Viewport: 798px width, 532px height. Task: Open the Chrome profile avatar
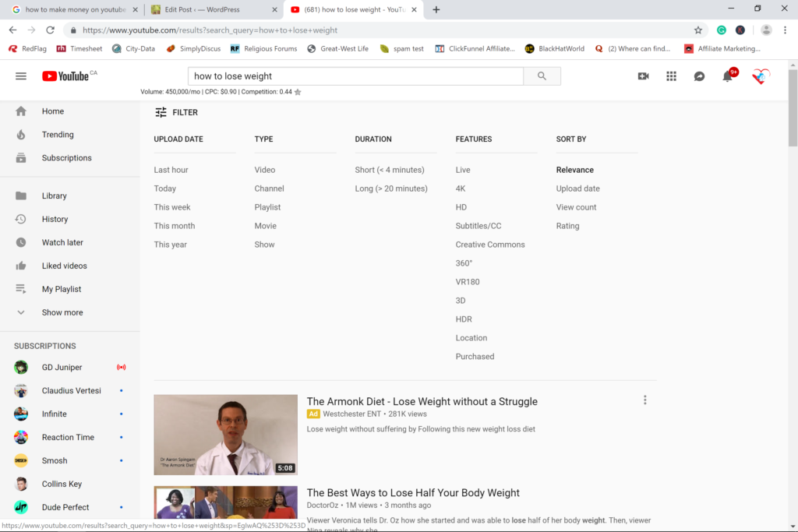pyautogui.click(x=766, y=30)
